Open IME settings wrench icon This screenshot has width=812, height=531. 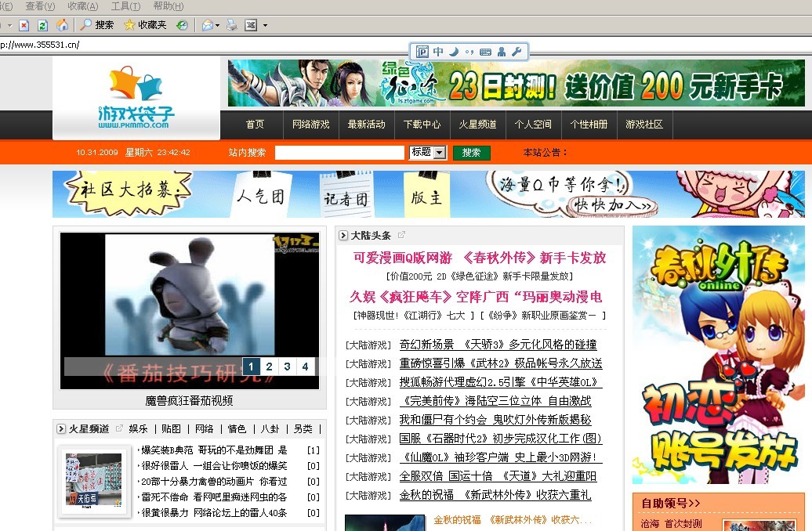517,52
